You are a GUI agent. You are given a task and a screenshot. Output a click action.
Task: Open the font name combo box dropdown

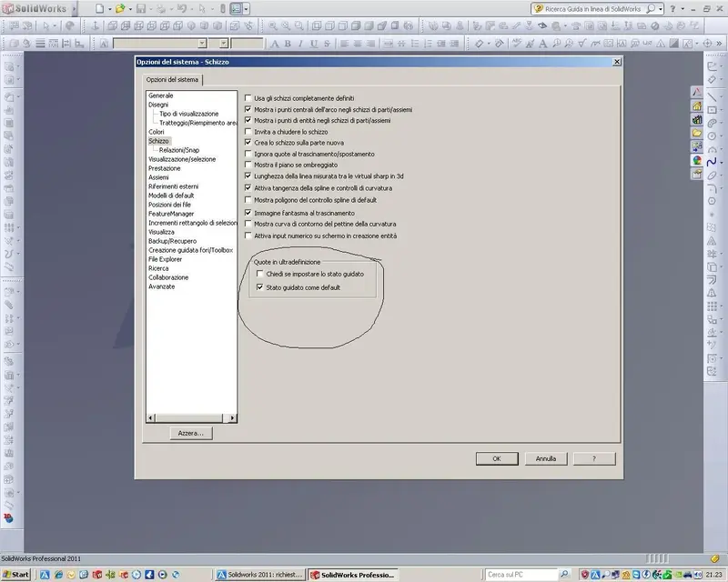(202, 44)
